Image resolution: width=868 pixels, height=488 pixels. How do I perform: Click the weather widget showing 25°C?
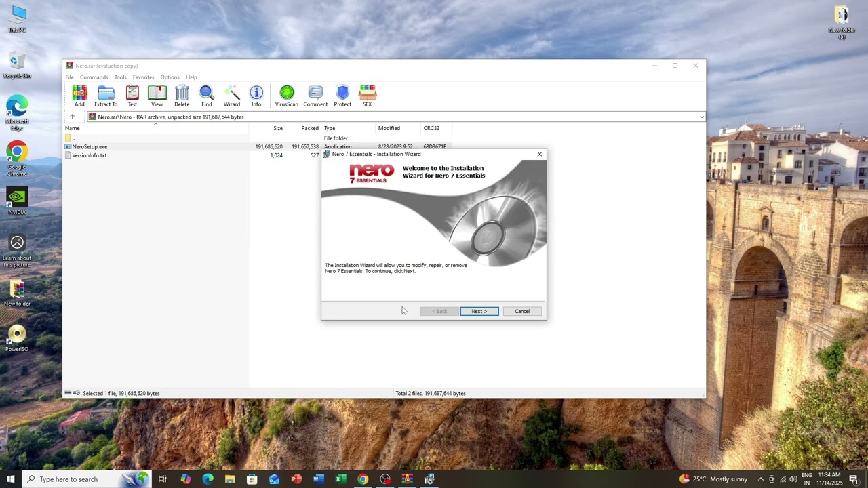coord(713,479)
